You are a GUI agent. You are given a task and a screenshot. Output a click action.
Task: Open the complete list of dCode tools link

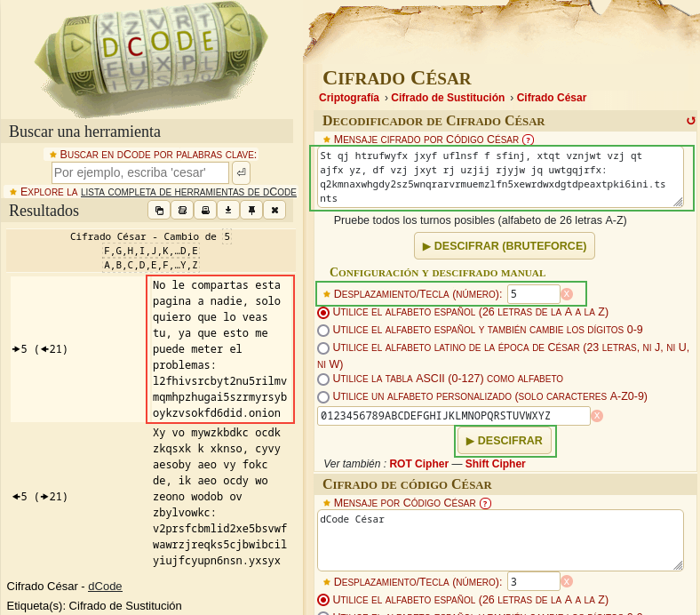click(x=188, y=192)
